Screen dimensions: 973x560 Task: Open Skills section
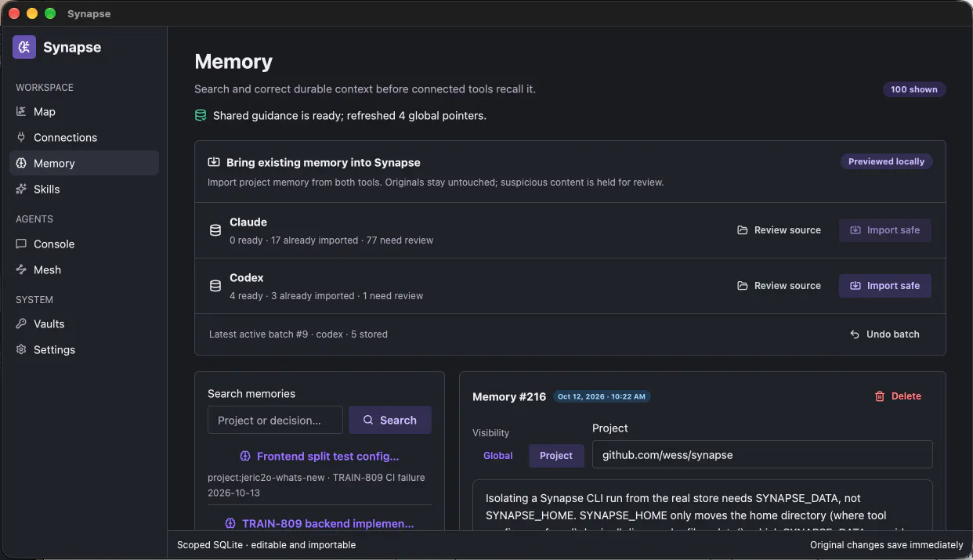click(x=84, y=190)
